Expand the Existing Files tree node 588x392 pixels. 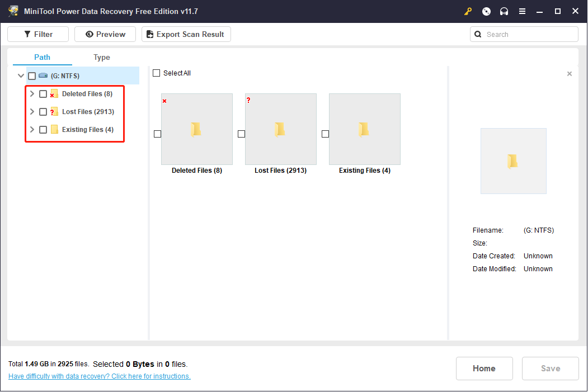tap(32, 129)
